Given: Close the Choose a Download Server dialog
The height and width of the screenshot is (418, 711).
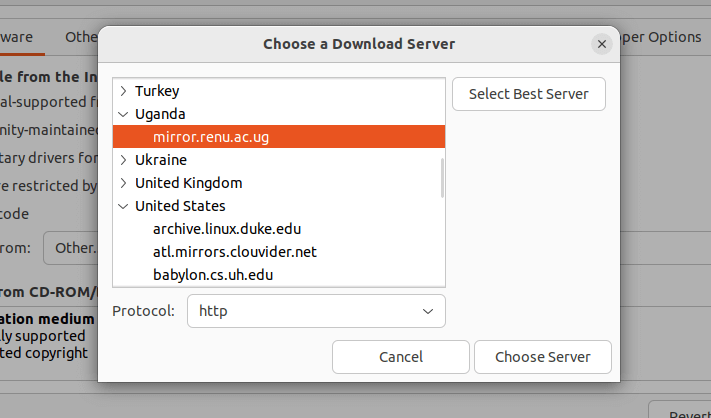Looking at the screenshot, I should pyautogui.click(x=601, y=44).
